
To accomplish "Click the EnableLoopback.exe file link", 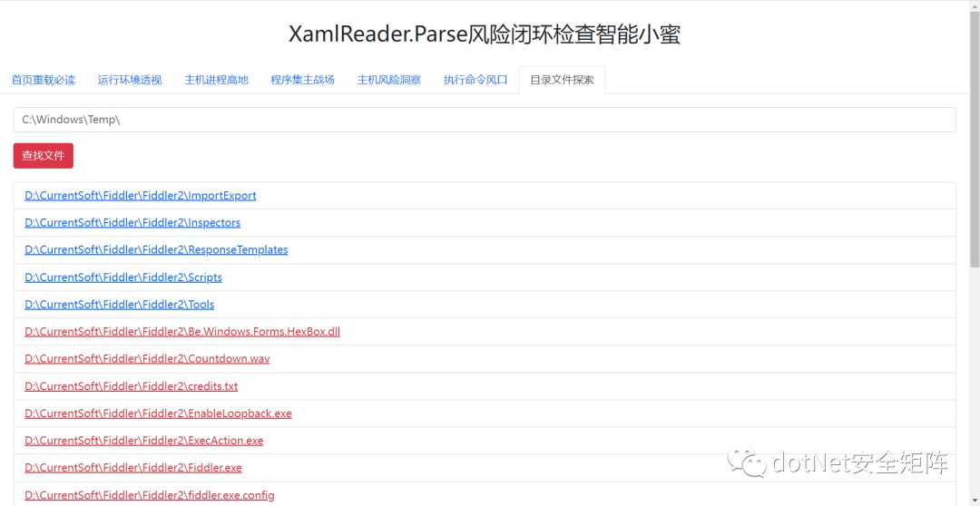I will point(158,414).
